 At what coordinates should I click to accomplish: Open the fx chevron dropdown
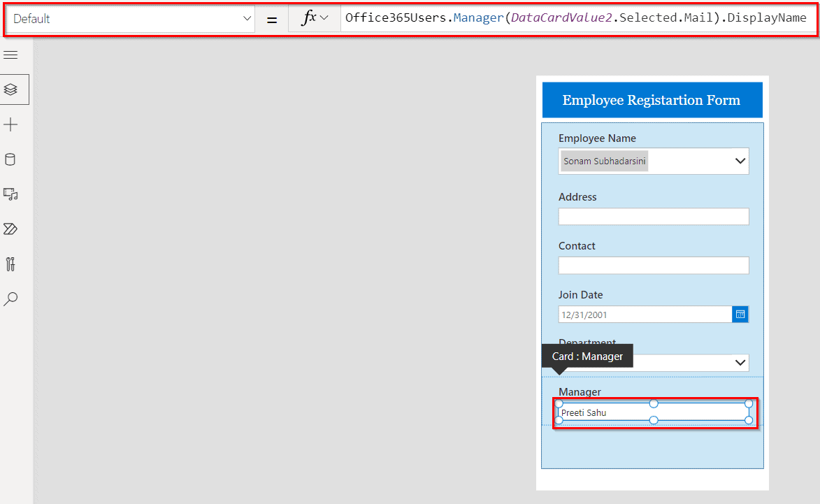pyautogui.click(x=323, y=18)
